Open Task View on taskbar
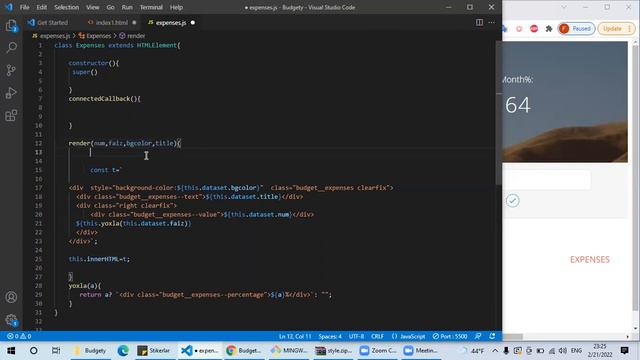The width and height of the screenshot is (640, 360). pyautogui.click(x=56, y=351)
